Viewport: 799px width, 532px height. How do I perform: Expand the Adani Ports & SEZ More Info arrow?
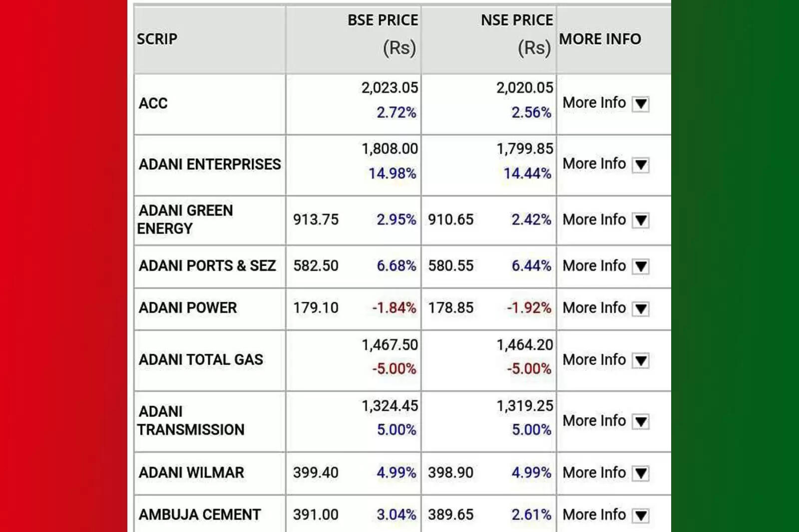[x=641, y=266]
